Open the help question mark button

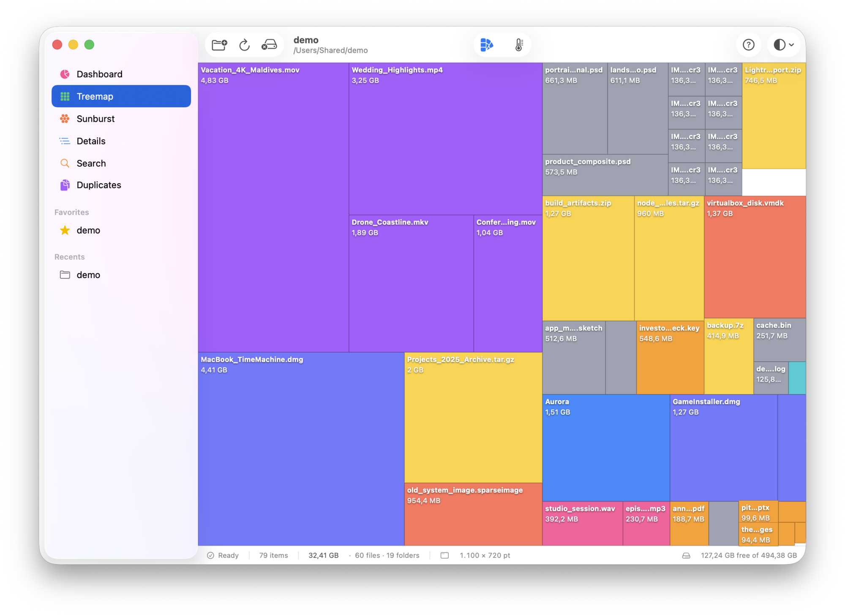pyautogui.click(x=749, y=45)
